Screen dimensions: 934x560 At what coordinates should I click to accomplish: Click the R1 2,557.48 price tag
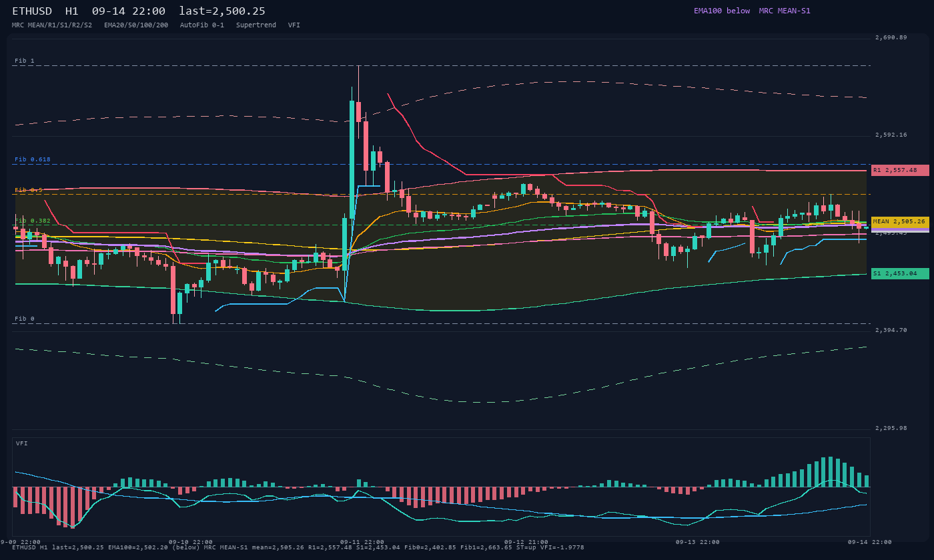click(900, 170)
